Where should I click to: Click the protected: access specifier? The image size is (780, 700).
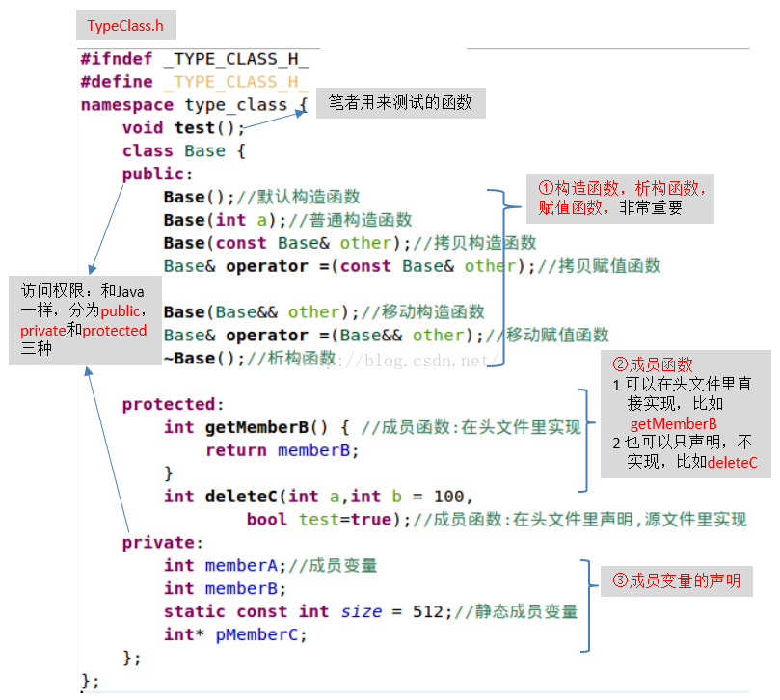pyautogui.click(x=174, y=404)
